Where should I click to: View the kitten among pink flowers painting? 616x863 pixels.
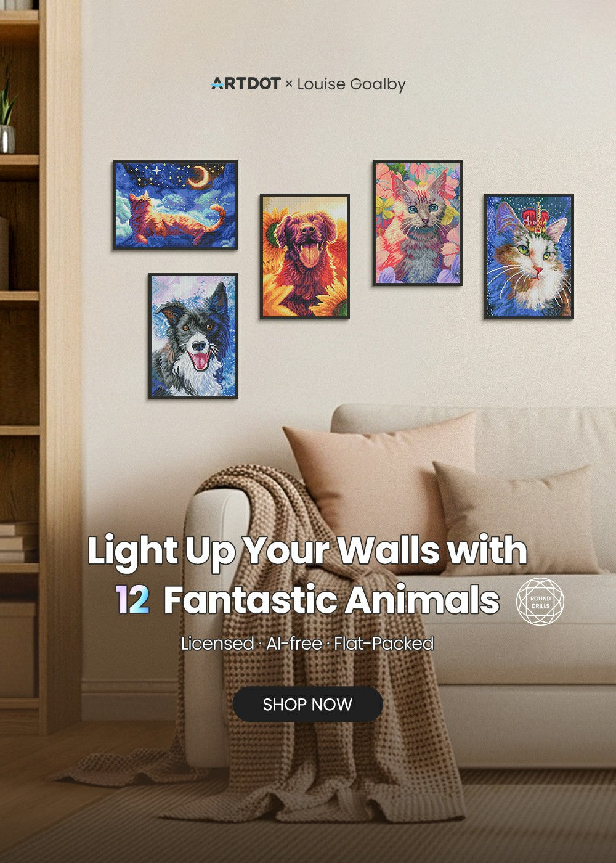[x=417, y=223]
